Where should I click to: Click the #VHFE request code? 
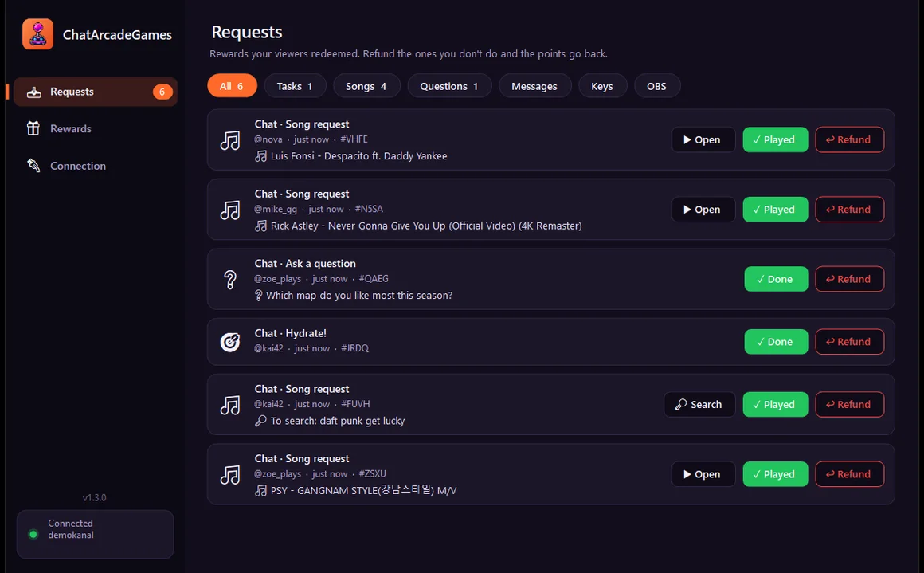(354, 139)
